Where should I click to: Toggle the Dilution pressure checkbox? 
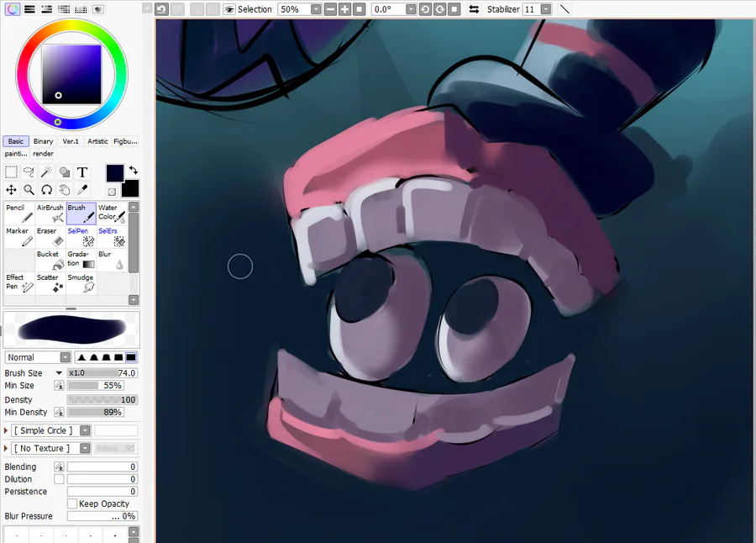point(59,479)
